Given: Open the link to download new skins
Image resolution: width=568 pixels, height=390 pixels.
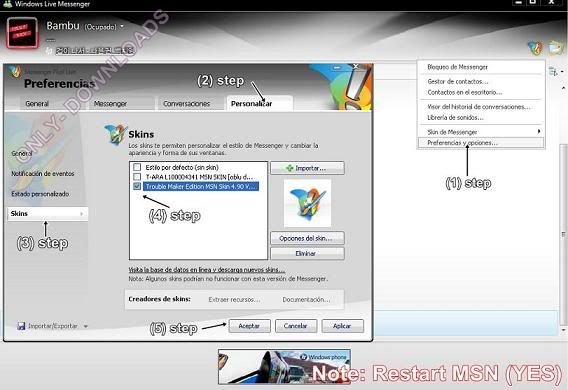Looking at the screenshot, I should [206, 270].
